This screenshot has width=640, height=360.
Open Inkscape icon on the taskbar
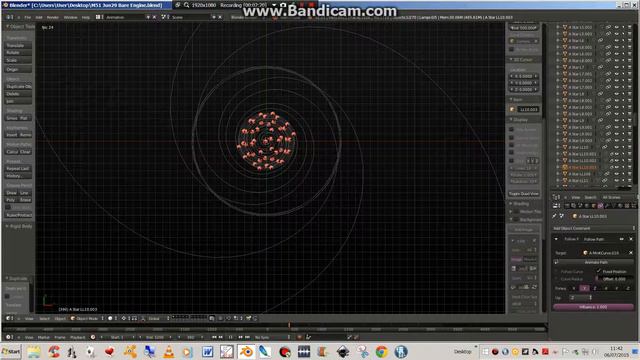[343, 351]
